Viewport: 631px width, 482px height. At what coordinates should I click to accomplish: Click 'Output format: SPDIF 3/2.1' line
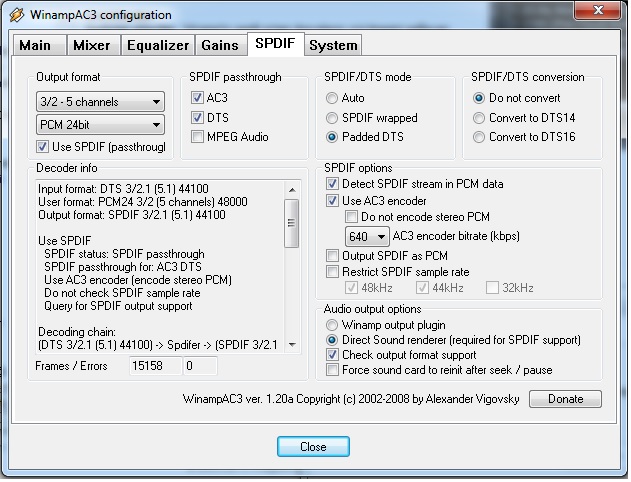pos(132,215)
